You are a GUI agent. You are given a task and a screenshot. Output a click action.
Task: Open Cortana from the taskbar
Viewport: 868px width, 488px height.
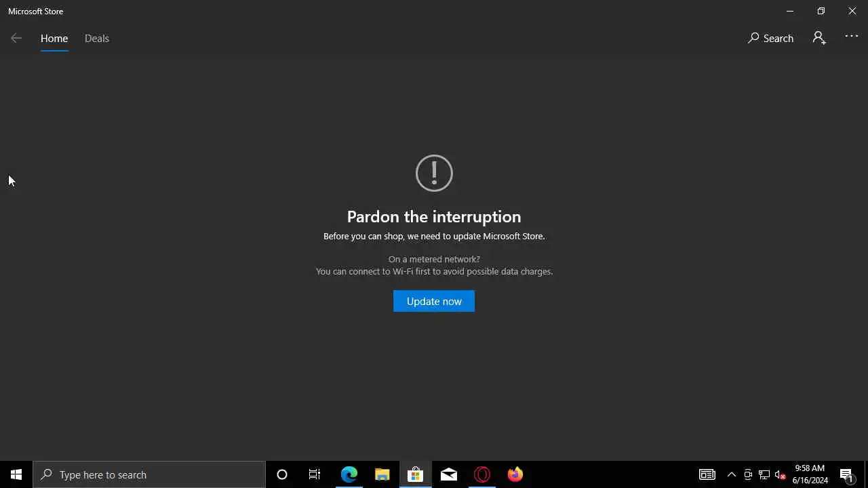(x=282, y=474)
